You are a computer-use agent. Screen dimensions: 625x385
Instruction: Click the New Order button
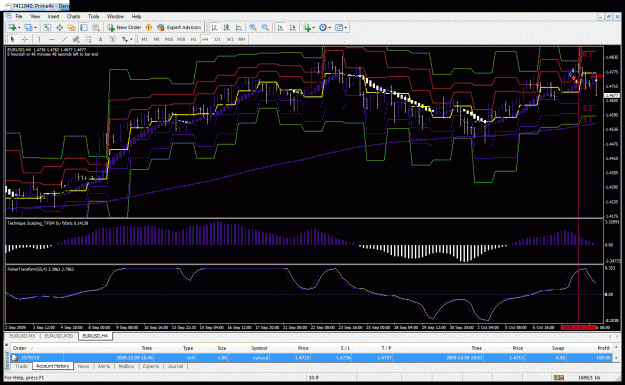(124, 28)
